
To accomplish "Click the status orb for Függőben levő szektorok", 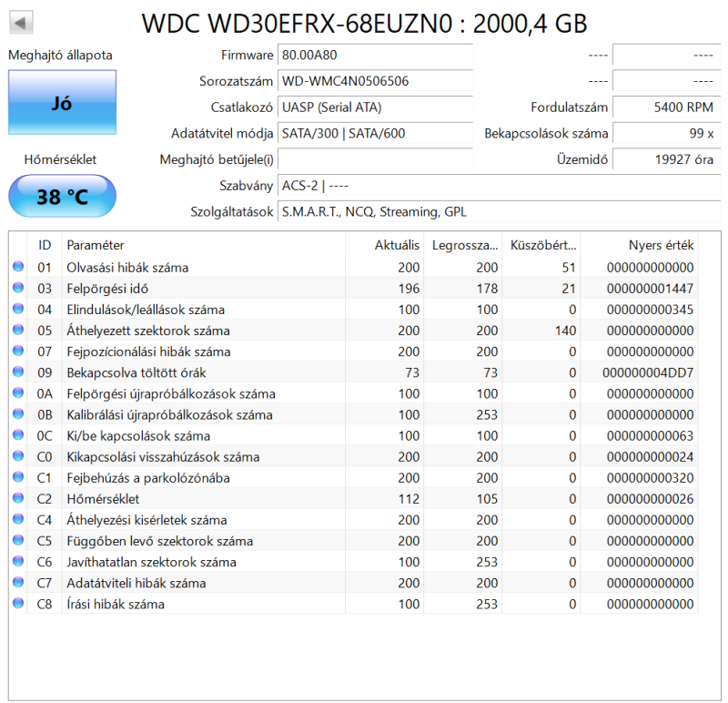I will [18, 540].
